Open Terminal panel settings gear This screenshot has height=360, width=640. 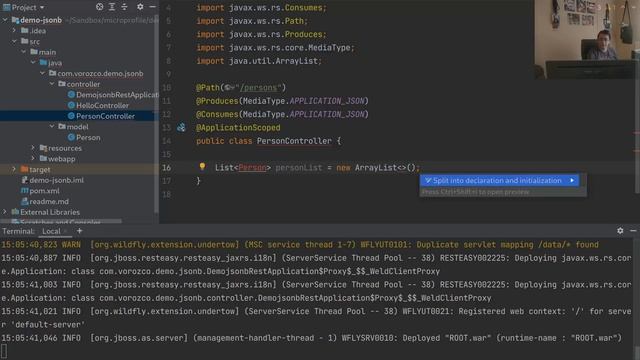[x=620, y=231]
